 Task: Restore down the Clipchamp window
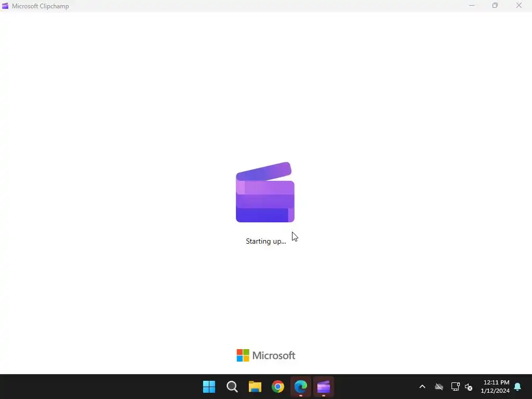click(495, 5)
